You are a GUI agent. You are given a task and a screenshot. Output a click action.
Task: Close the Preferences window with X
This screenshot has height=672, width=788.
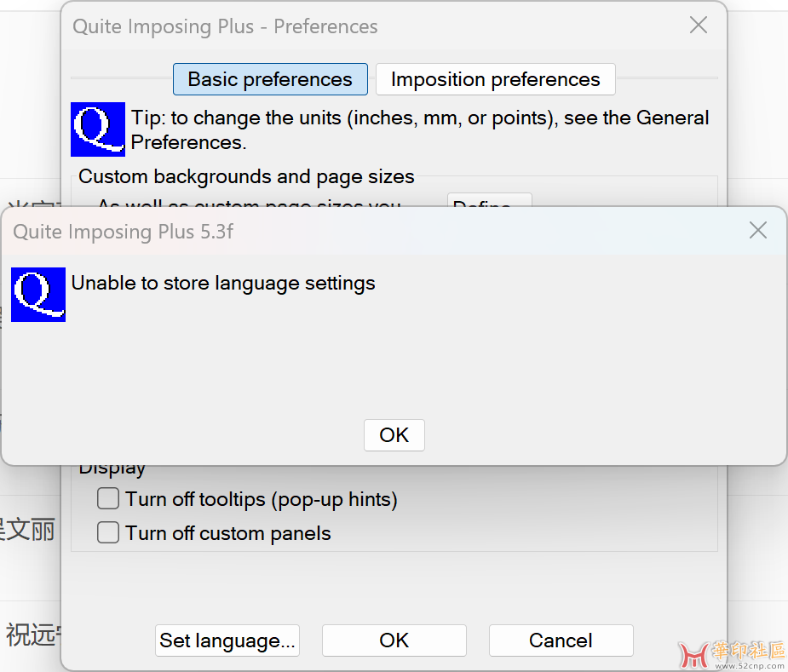coord(699,26)
